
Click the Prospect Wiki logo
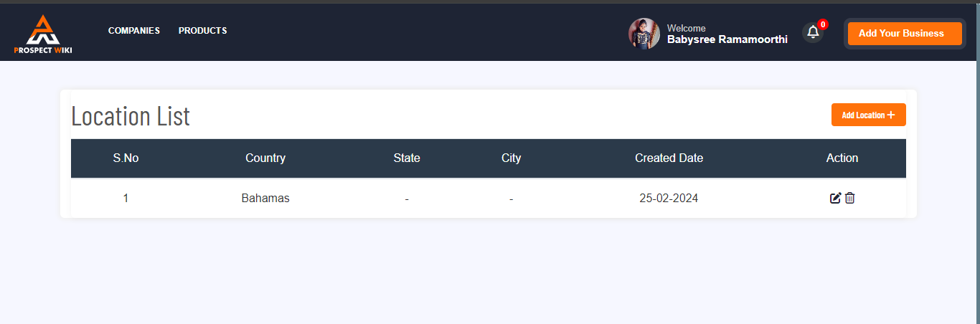pyautogui.click(x=43, y=34)
